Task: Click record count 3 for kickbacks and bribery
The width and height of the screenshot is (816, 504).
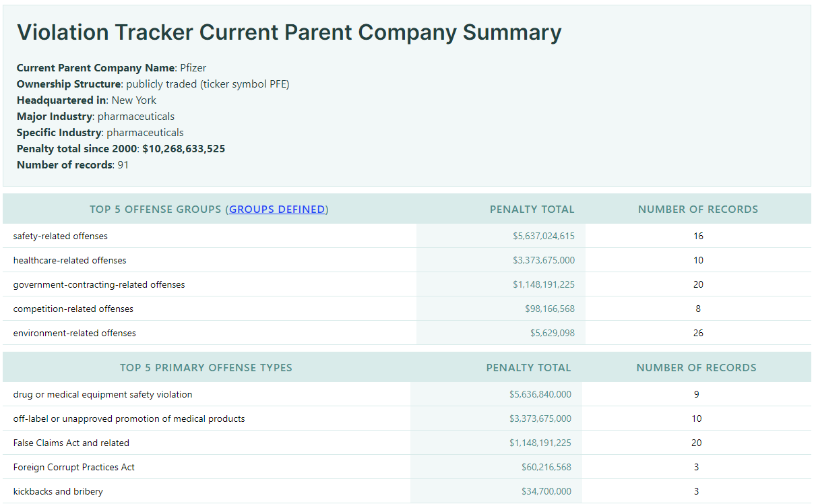Action: [697, 492]
